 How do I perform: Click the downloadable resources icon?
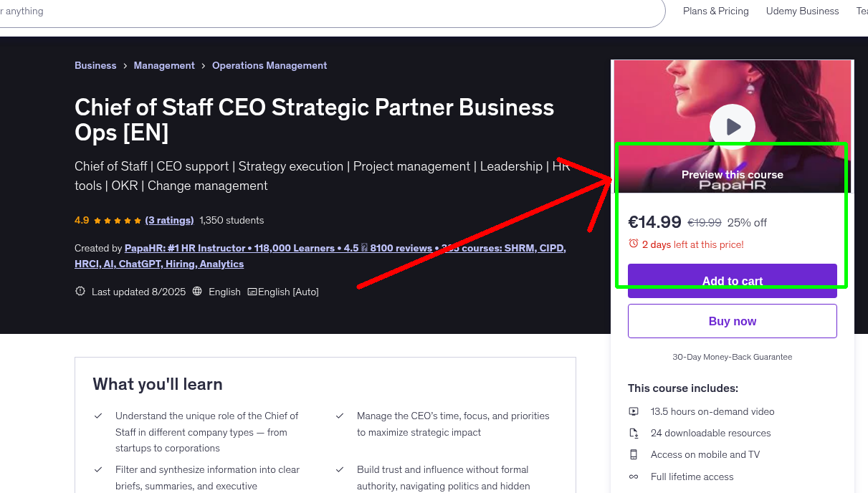[x=634, y=433]
